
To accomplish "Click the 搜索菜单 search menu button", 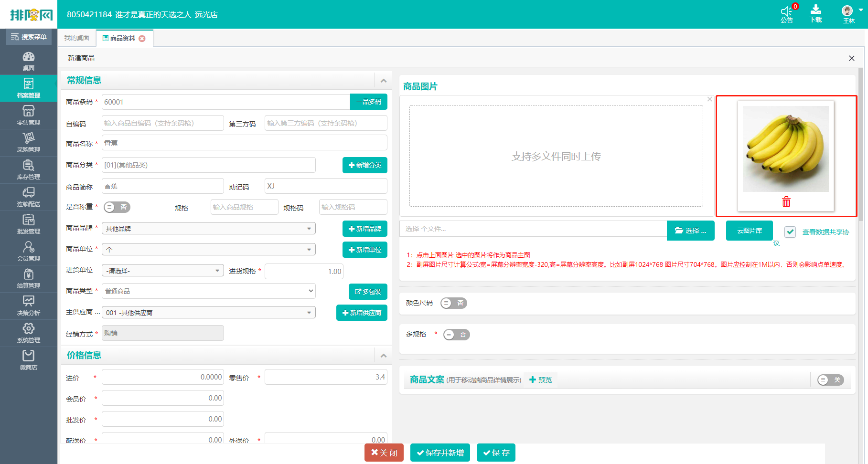I will [x=29, y=37].
